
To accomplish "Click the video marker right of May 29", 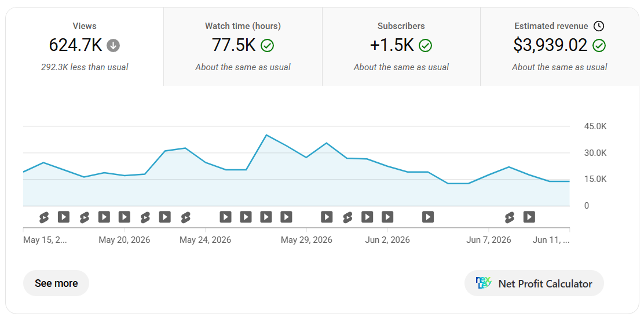I will click(327, 217).
